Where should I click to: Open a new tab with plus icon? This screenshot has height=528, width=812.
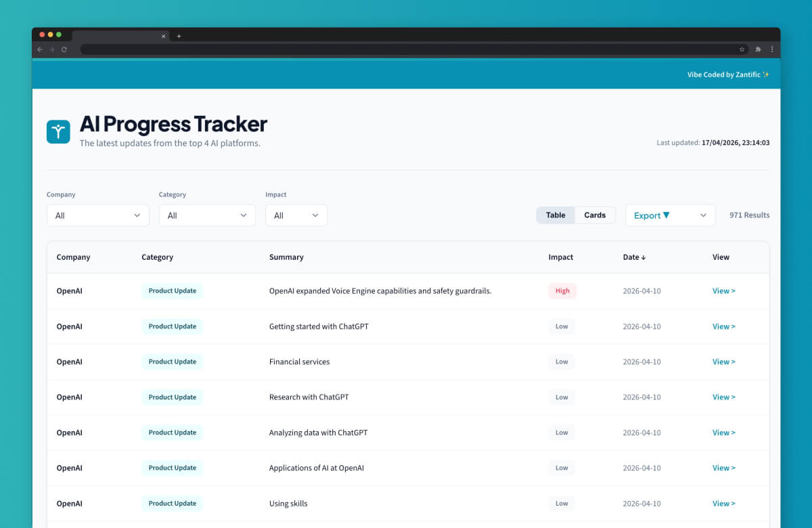pyautogui.click(x=179, y=36)
